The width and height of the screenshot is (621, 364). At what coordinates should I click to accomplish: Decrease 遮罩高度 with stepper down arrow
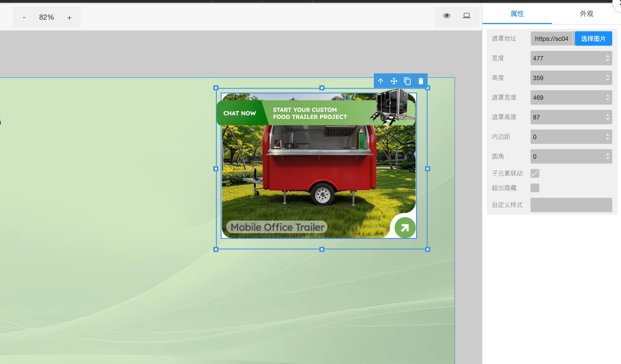(608, 119)
